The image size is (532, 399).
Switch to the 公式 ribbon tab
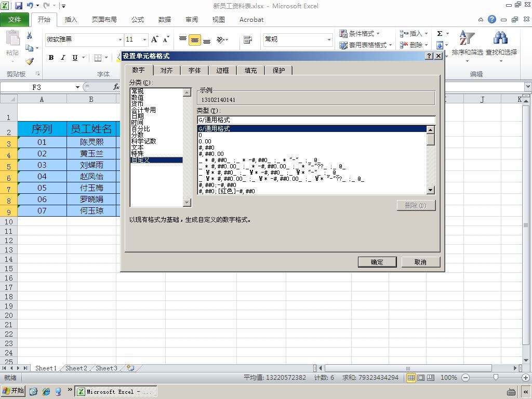coord(138,20)
